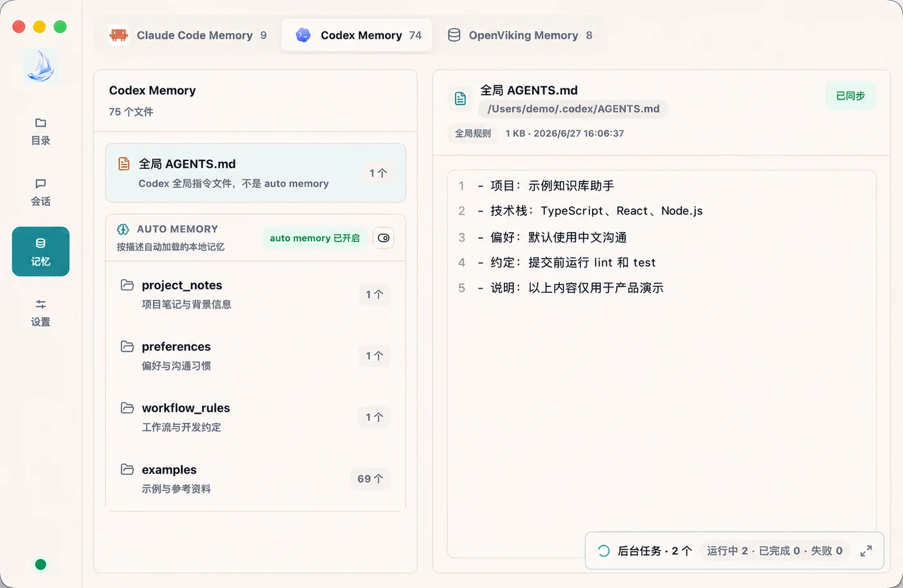Viewport: 903px width, 588px height.
Task: Click the folder icon for examples
Action: (x=128, y=469)
